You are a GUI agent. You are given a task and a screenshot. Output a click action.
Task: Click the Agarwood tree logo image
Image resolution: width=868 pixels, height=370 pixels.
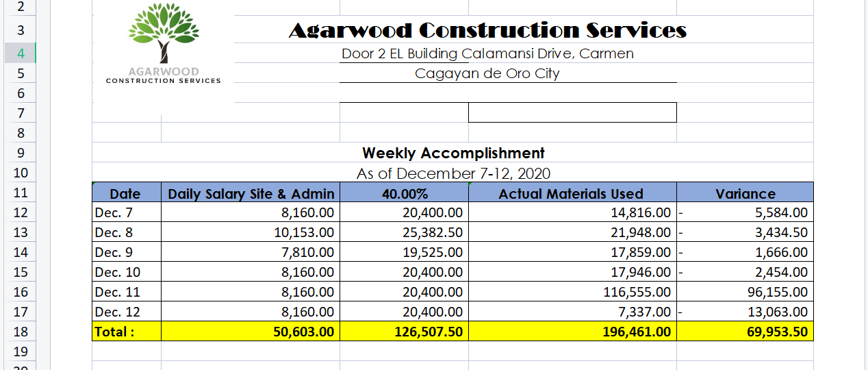pyautogui.click(x=164, y=45)
